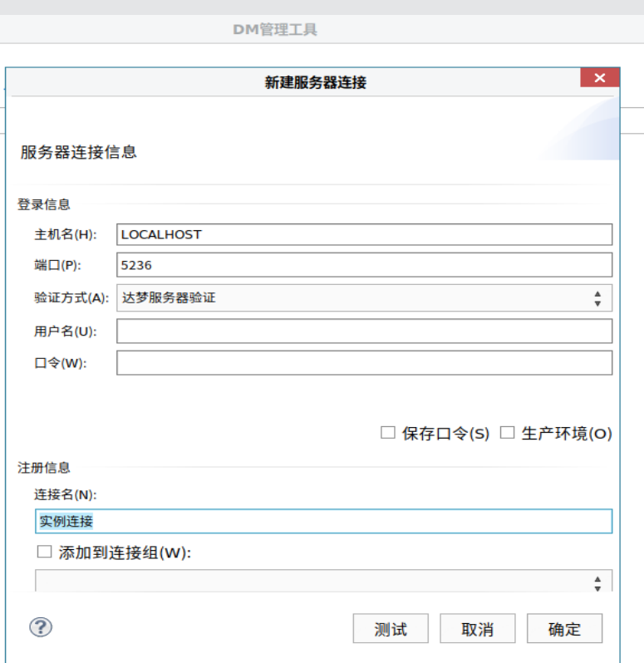Click the 端口 field showing 5236
644x663 pixels.
pyautogui.click(x=364, y=265)
